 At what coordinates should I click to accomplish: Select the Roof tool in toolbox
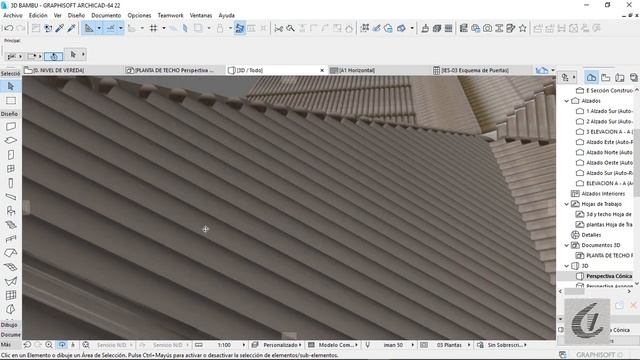(x=11, y=253)
